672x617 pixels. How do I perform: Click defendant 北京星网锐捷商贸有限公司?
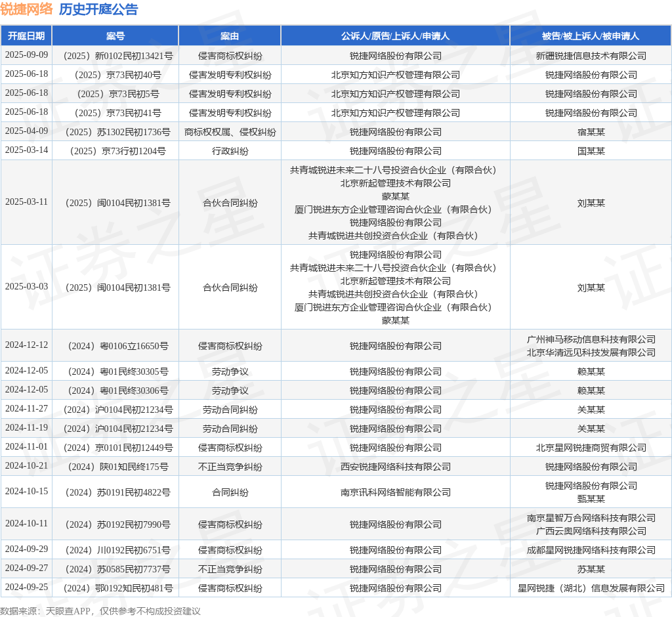click(x=591, y=448)
